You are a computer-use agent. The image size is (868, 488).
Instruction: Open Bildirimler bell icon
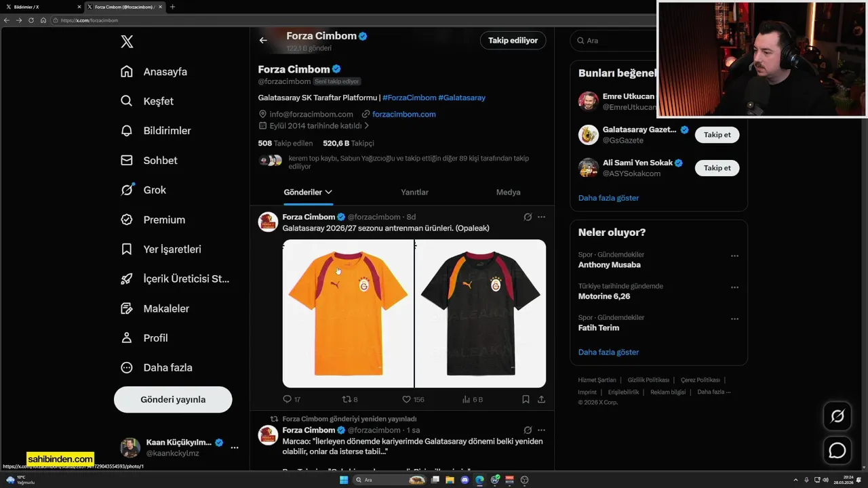[126, 130]
